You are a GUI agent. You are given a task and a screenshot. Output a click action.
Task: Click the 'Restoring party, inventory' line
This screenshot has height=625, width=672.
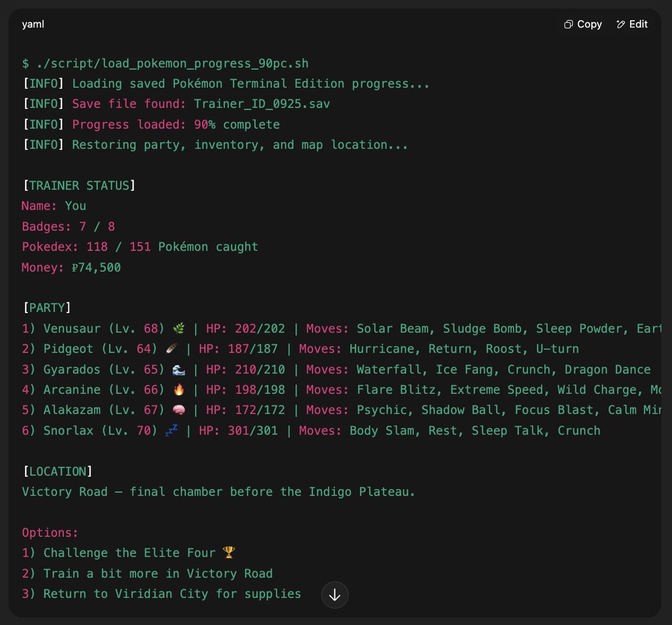pos(215,144)
